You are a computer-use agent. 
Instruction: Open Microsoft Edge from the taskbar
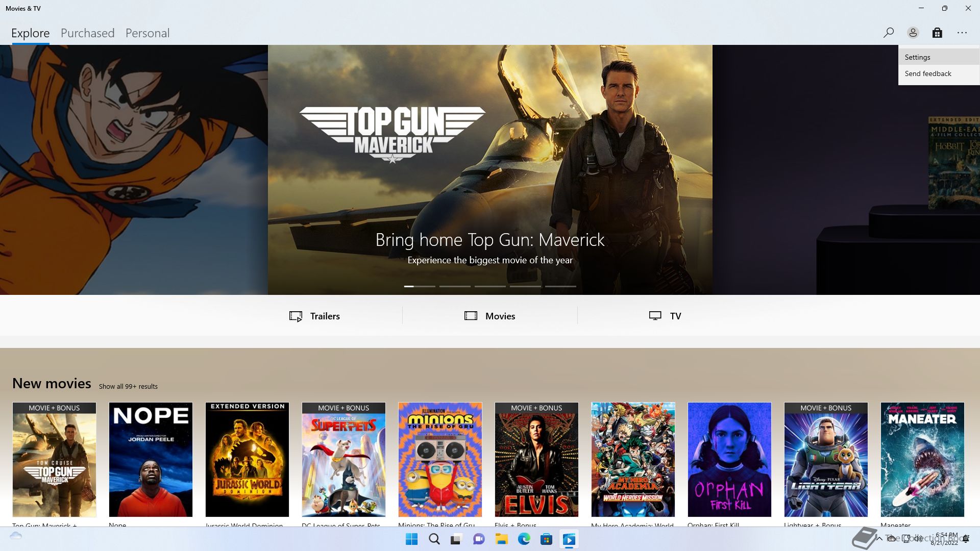524,539
